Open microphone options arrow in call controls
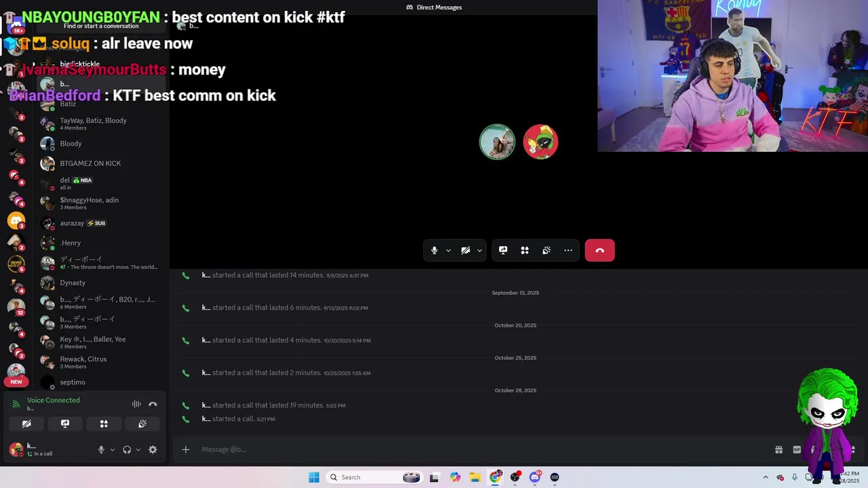The image size is (868, 488). (x=448, y=250)
